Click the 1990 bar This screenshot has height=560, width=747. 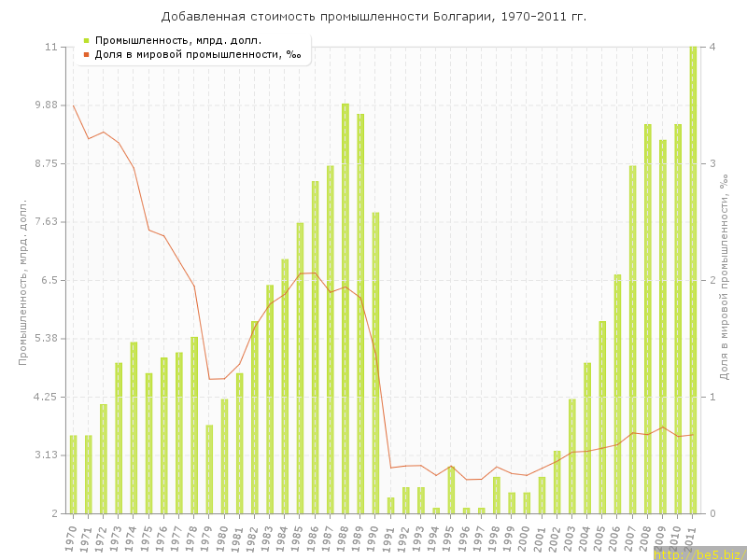point(375,362)
